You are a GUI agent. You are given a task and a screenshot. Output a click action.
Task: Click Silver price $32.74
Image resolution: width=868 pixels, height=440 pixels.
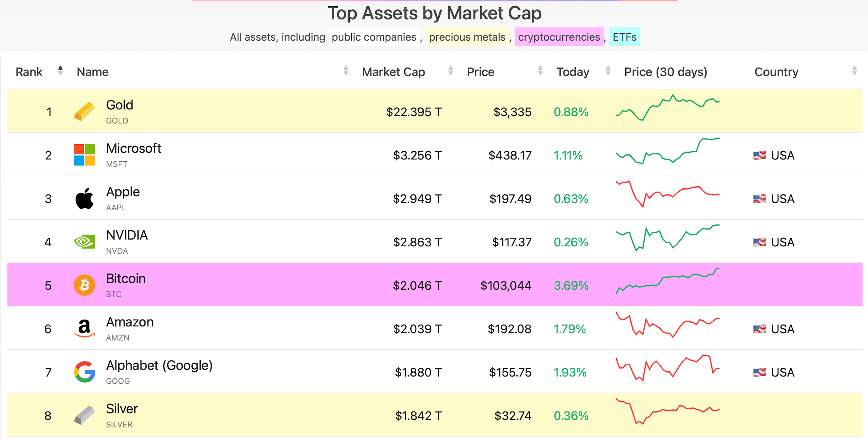tap(513, 416)
